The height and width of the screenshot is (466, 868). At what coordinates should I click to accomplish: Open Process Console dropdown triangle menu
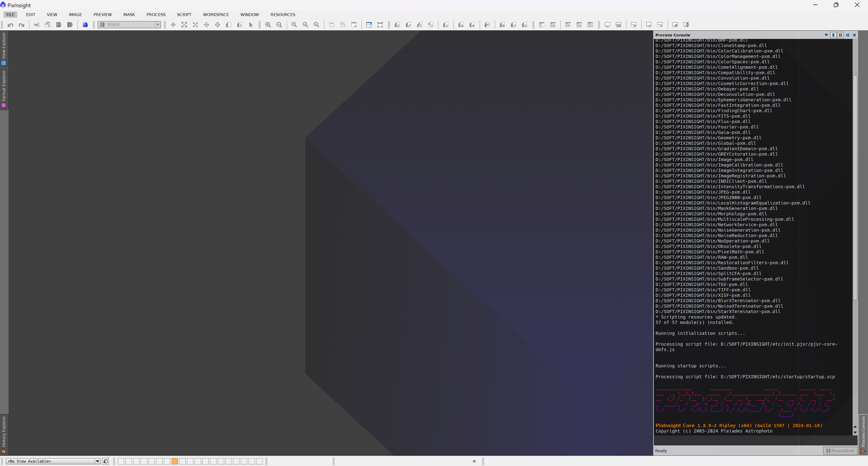point(826,35)
